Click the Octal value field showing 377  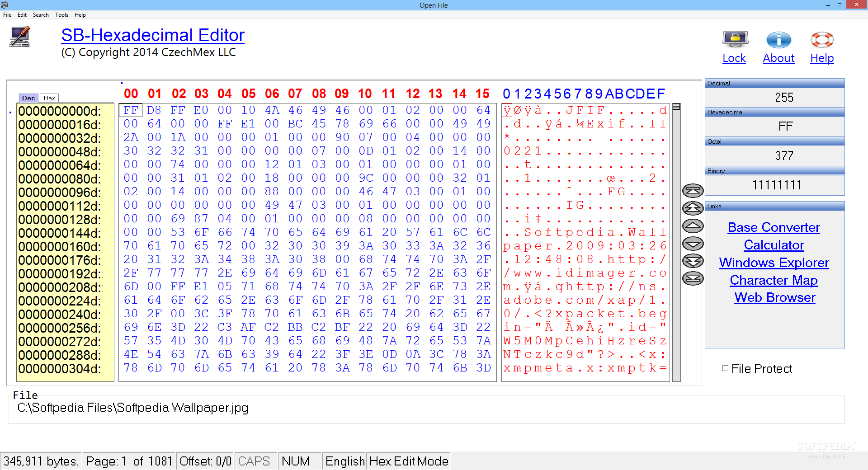(x=775, y=155)
